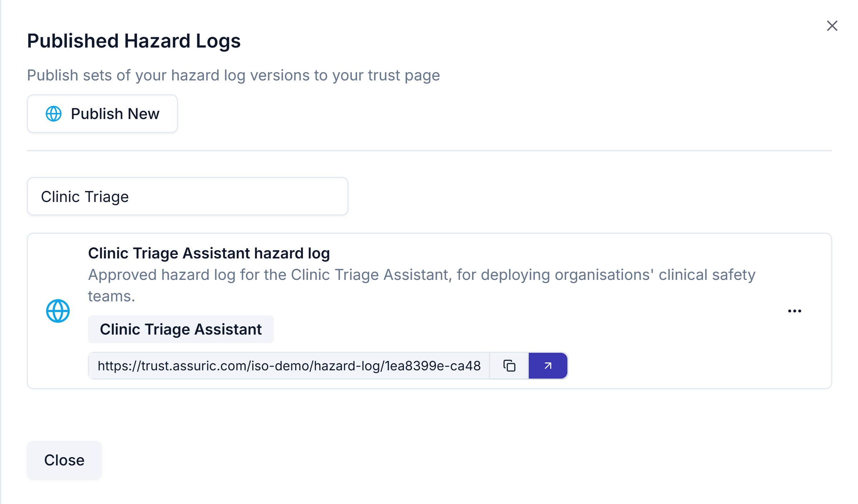Click the globe icon on hazard log card
Image resolution: width=858 pixels, height=504 pixels.
[x=58, y=311]
